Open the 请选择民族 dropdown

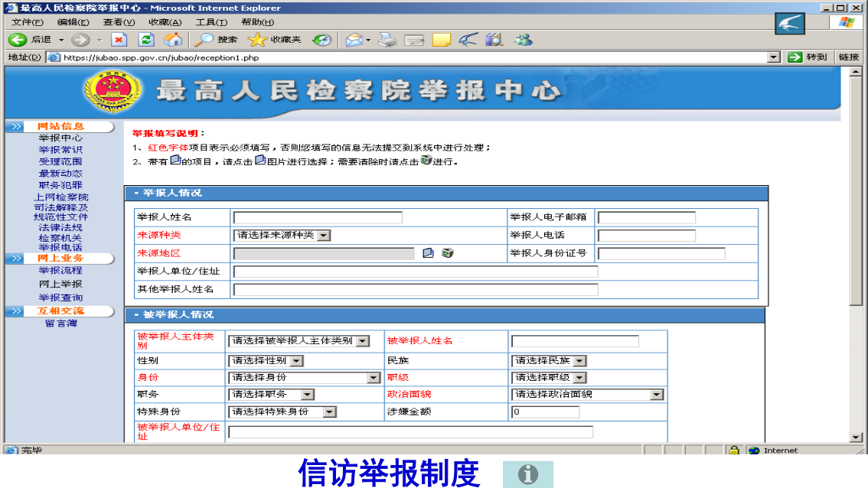click(579, 361)
